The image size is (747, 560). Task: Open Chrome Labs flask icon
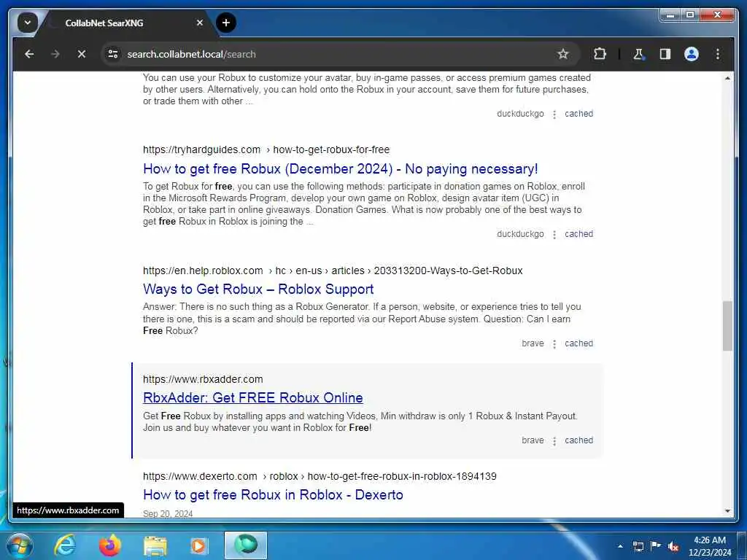click(639, 54)
